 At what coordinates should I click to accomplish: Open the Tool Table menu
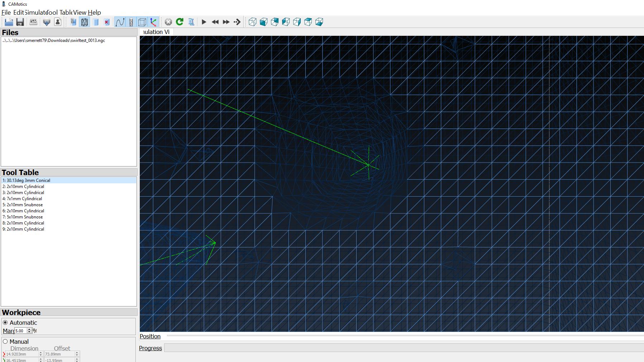59,13
